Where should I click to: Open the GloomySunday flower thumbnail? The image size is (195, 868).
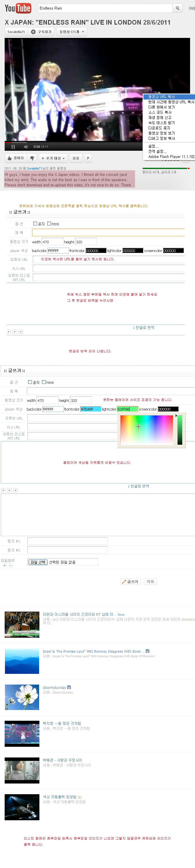(x=22, y=697)
